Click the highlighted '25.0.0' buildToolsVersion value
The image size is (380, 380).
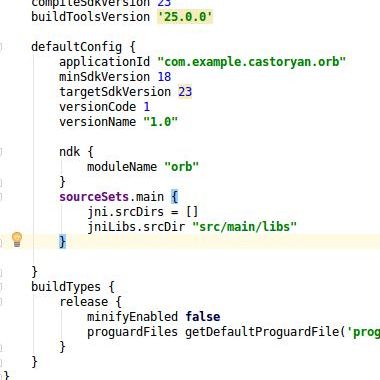pyautogui.click(x=185, y=17)
